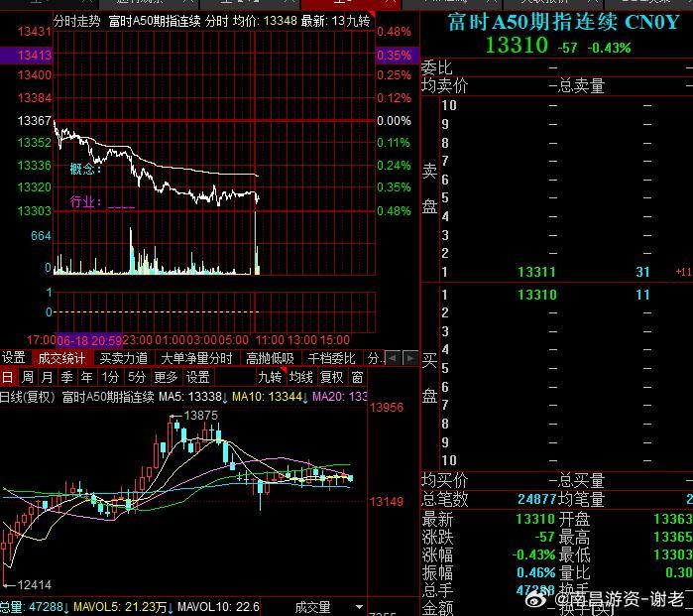Viewport: 693px width, 616px height.
Task: Switch K-line to 月 monthly period
Action: (48, 377)
